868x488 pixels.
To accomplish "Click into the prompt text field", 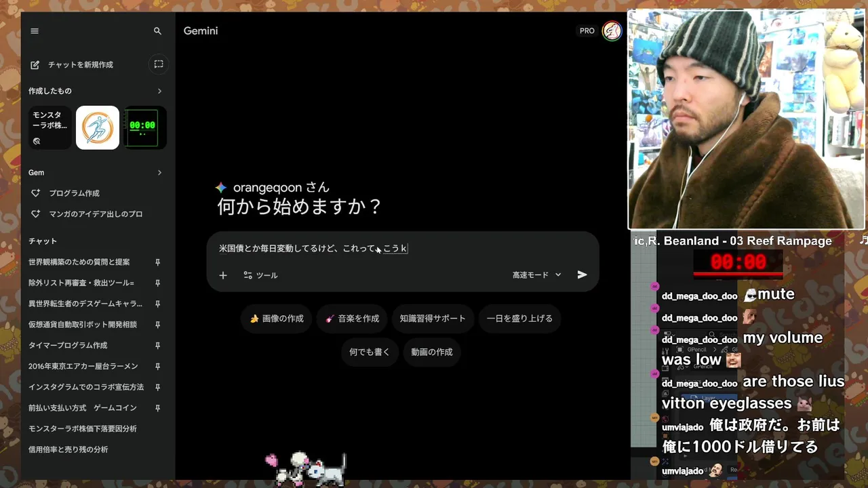I will point(403,249).
